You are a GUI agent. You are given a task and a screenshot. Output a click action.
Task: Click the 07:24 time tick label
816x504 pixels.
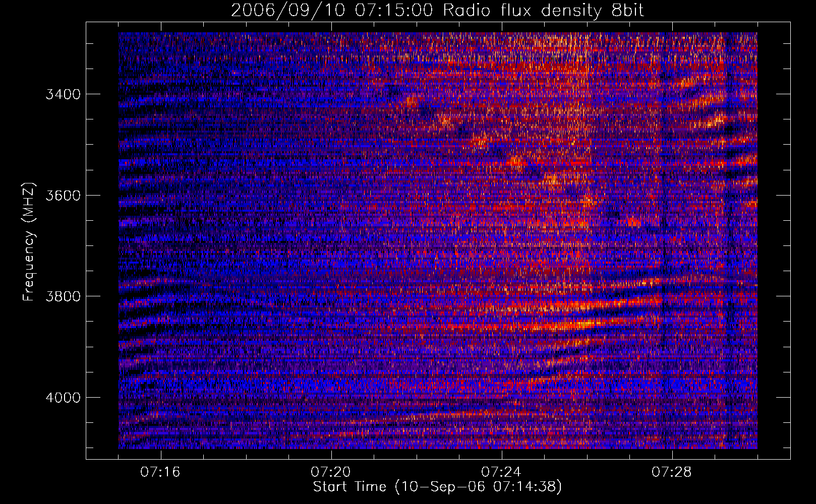click(502, 472)
